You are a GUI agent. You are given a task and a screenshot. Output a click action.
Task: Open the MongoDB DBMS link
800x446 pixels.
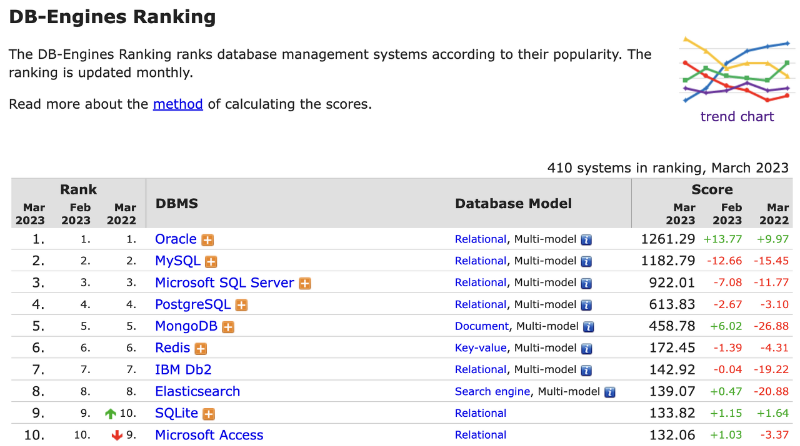186,326
